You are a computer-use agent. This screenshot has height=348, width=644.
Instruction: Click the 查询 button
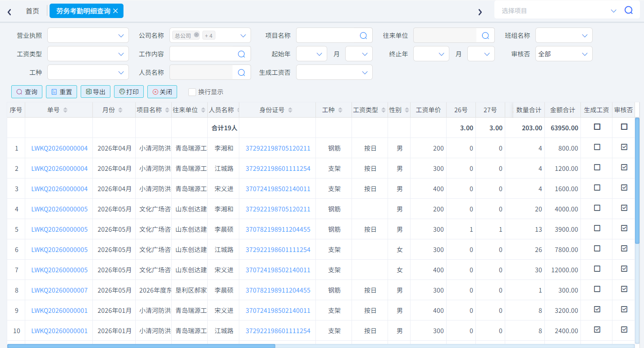pyautogui.click(x=27, y=92)
